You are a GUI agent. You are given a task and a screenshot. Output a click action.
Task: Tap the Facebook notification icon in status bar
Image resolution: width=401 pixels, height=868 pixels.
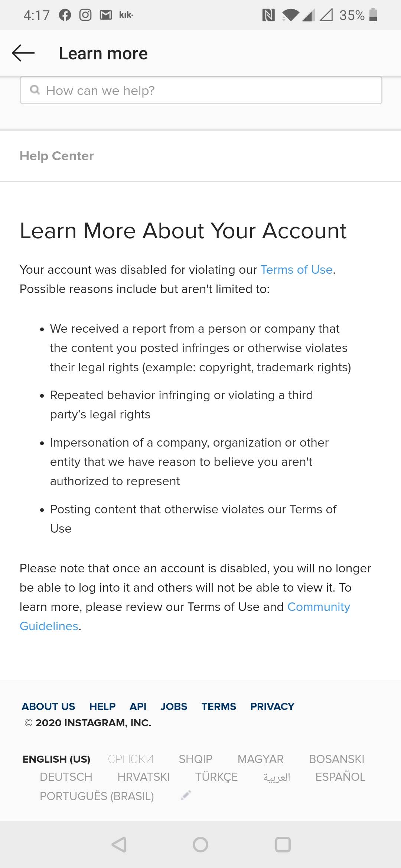click(65, 15)
